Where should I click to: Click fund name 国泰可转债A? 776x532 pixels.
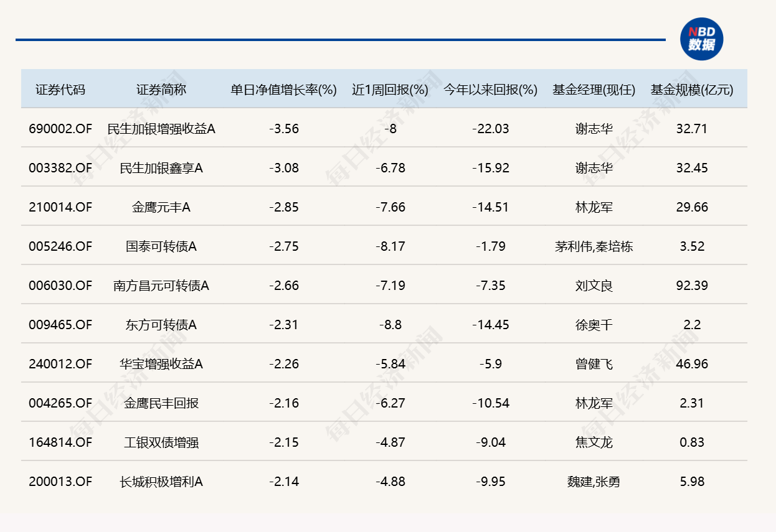coord(161,246)
